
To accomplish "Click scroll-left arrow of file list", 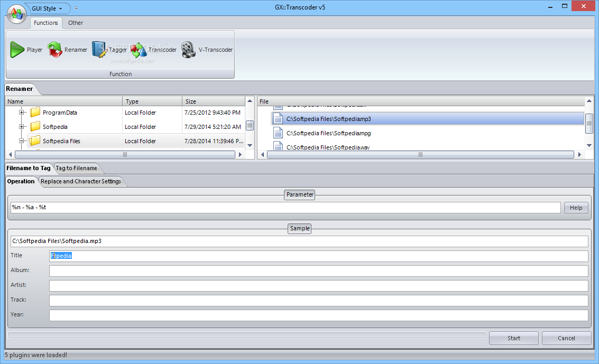I will point(262,154).
